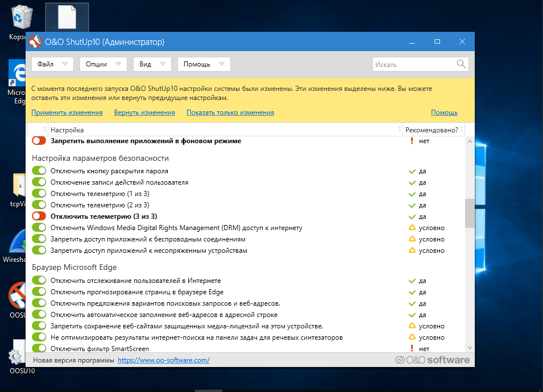Toggle password reveal button setting off
Viewport: 543px width, 392px height.
pyautogui.click(x=39, y=170)
